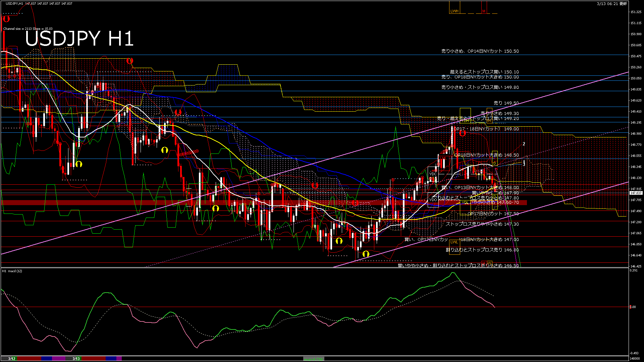Click forecast line label number 2
The height and width of the screenshot is (362, 644).
tap(524, 144)
